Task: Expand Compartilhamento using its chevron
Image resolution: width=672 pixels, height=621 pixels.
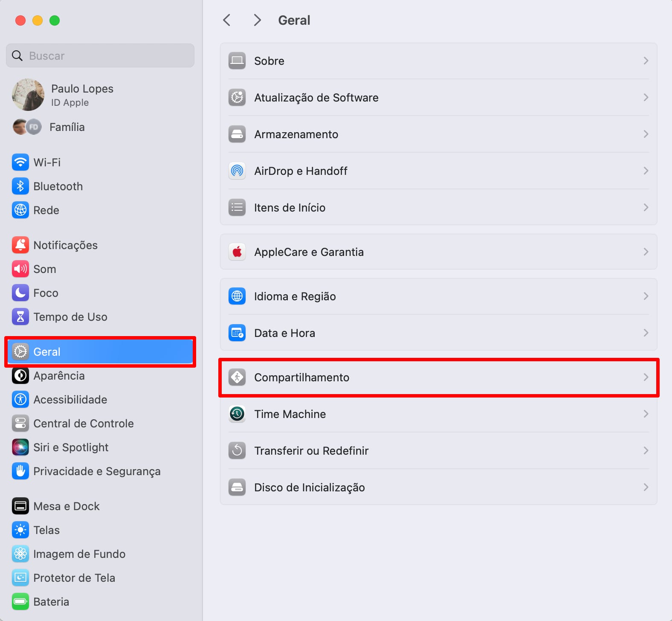Action: 646,377
